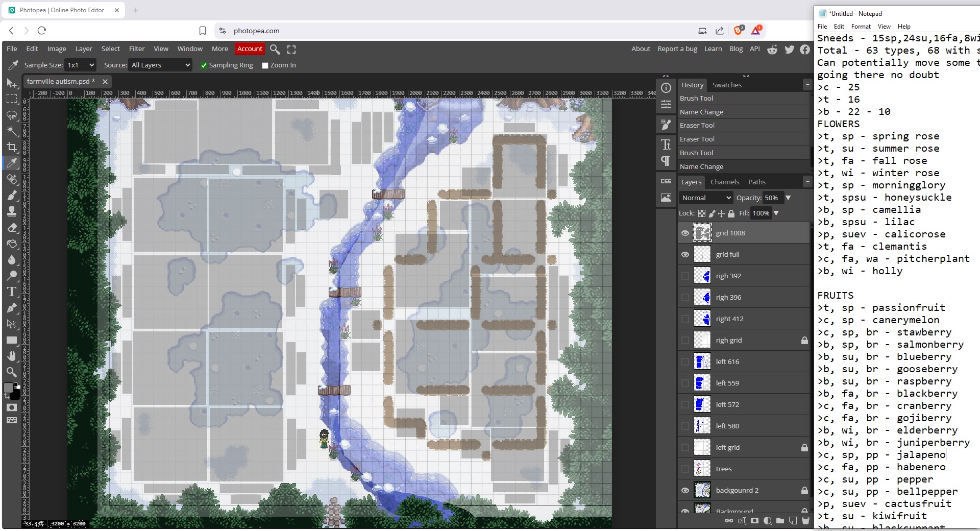Open the search magnifier in the menu bar
980x531 pixels.
(275, 49)
